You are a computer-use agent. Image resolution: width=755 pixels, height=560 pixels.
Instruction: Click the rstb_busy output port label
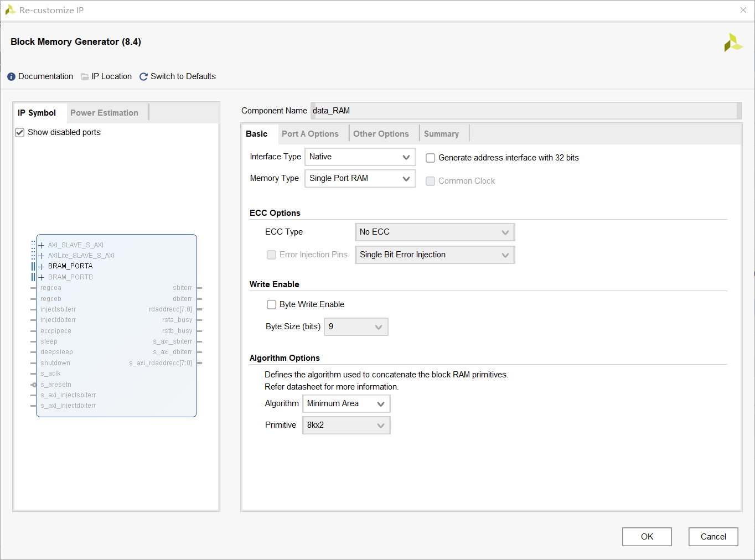[177, 331]
